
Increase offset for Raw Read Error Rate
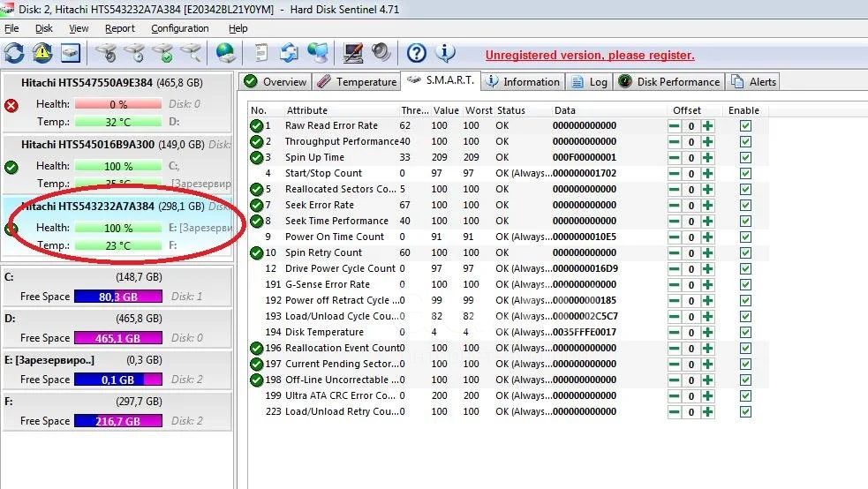click(x=707, y=126)
